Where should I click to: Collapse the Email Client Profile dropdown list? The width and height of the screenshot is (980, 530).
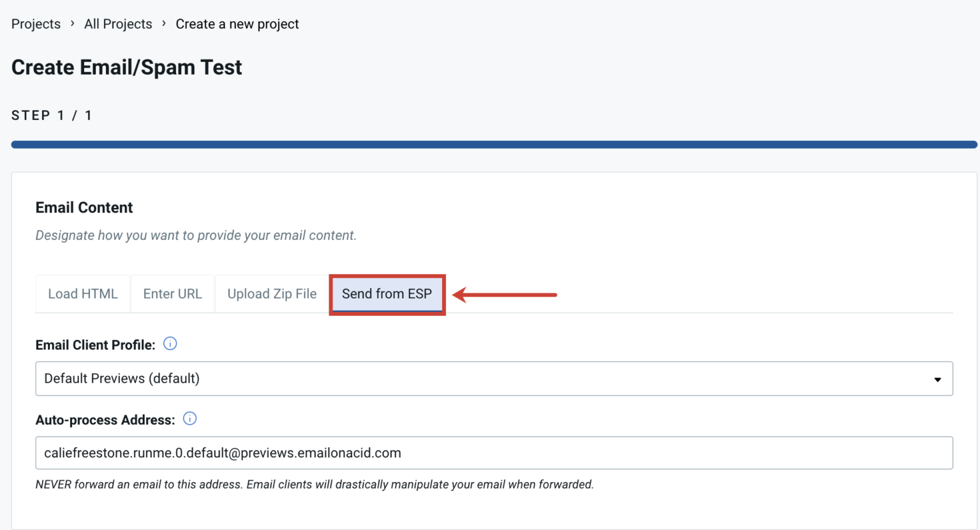[937, 378]
